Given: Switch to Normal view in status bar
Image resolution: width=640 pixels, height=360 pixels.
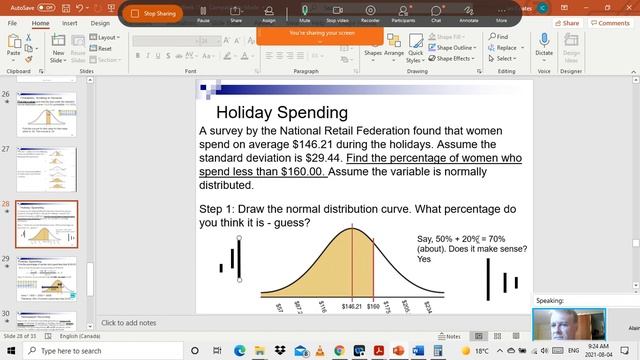Looking at the screenshot, I should 478,336.
